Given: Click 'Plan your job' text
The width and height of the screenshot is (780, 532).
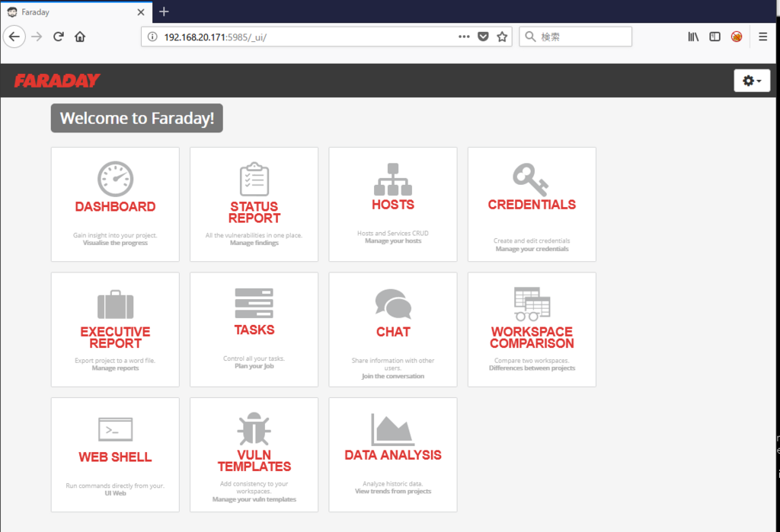Looking at the screenshot, I should [254, 366].
